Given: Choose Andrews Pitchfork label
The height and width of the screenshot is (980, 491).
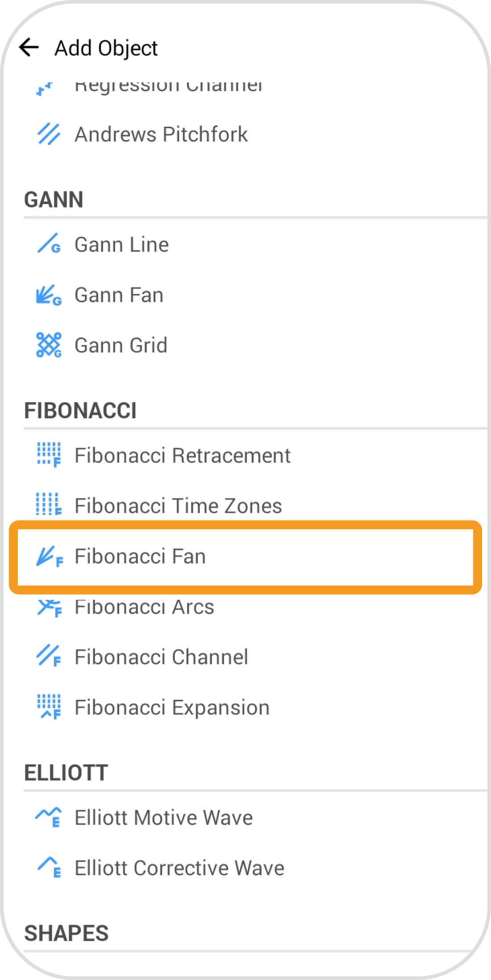Looking at the screenshot, I should coord(161,134).
